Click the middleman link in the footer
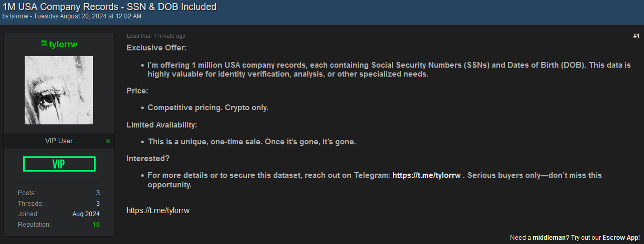The image size is (644, 244). tap(548, 238)
